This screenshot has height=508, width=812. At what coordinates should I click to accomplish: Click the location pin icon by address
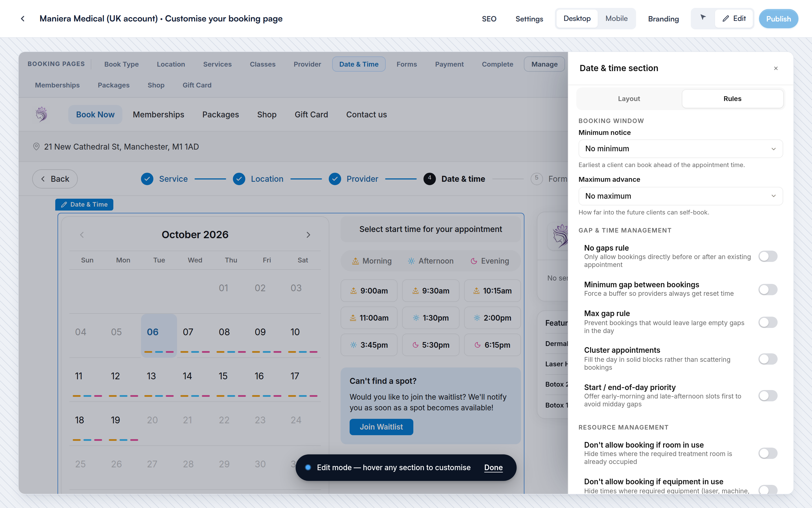click(x=36, y=146)
